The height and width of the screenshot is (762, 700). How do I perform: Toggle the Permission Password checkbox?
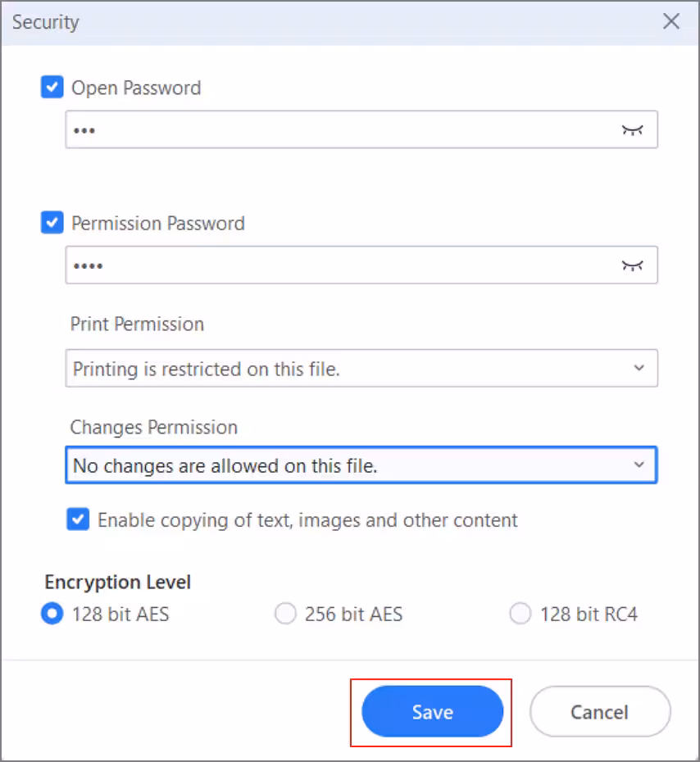click(x=52, y=223)
